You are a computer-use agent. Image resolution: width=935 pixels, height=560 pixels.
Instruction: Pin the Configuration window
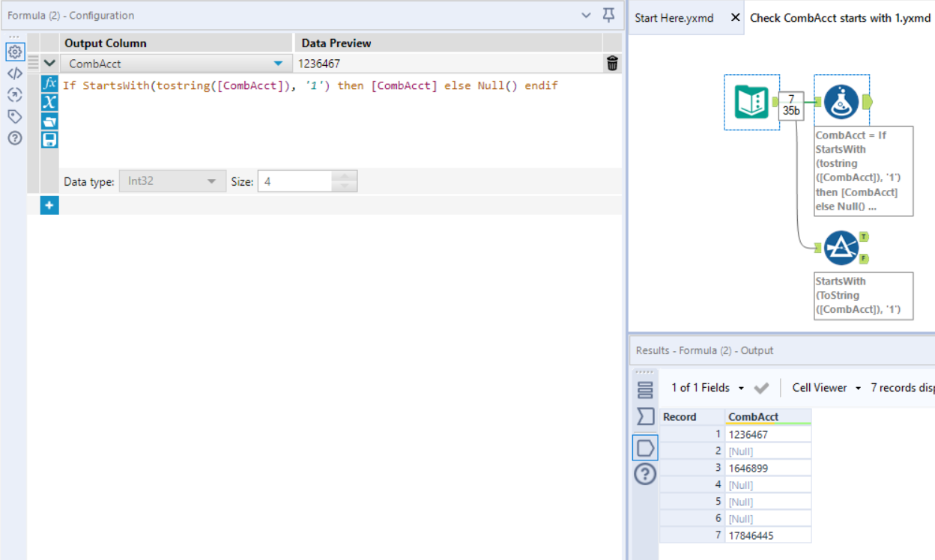(x=608, y=15)
